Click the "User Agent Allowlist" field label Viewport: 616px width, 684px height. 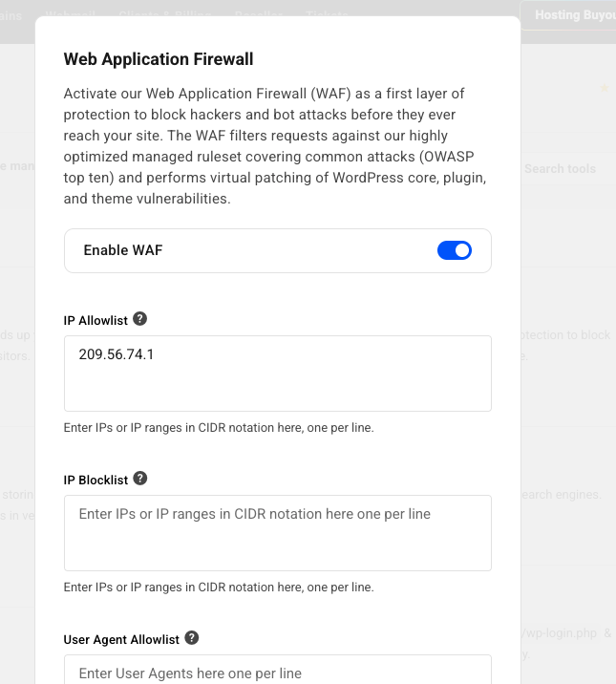click(x=121, y=639)
